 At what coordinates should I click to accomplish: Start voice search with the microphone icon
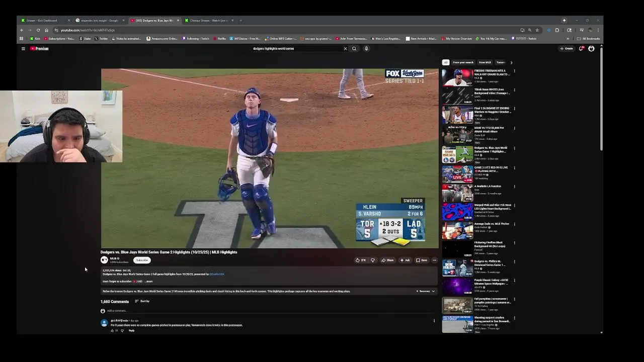pyautogui.click(x=366, y=49)
